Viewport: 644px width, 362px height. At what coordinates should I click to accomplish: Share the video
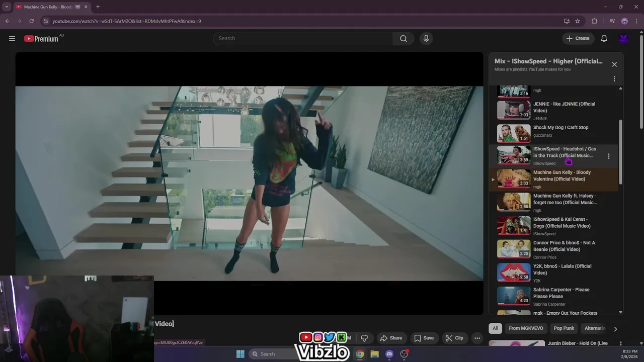[391, 338]
